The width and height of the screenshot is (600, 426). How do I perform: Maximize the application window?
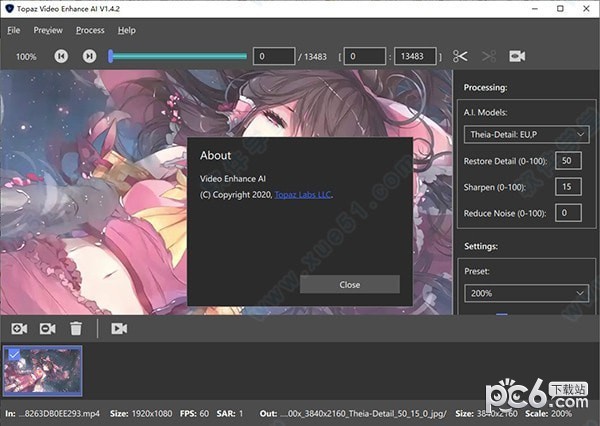[x=560, y=8]
